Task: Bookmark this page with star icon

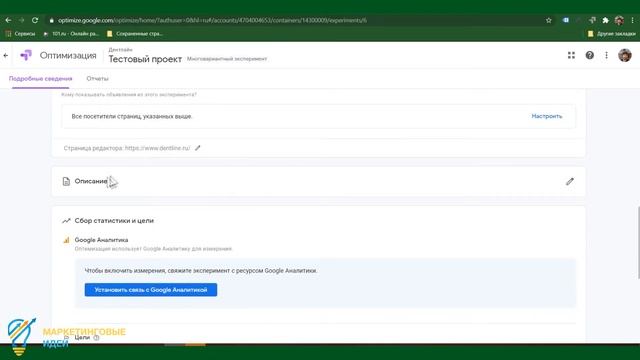Action: click(x=549, y=20)
